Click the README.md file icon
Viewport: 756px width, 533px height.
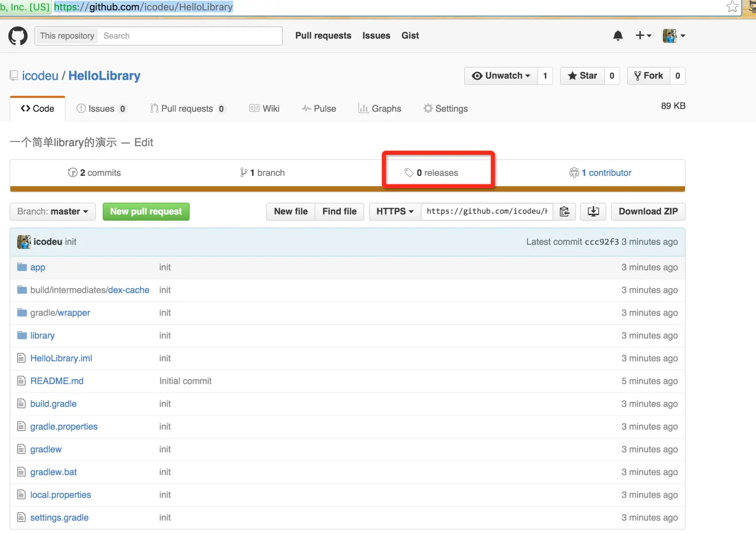coord(21,381)
